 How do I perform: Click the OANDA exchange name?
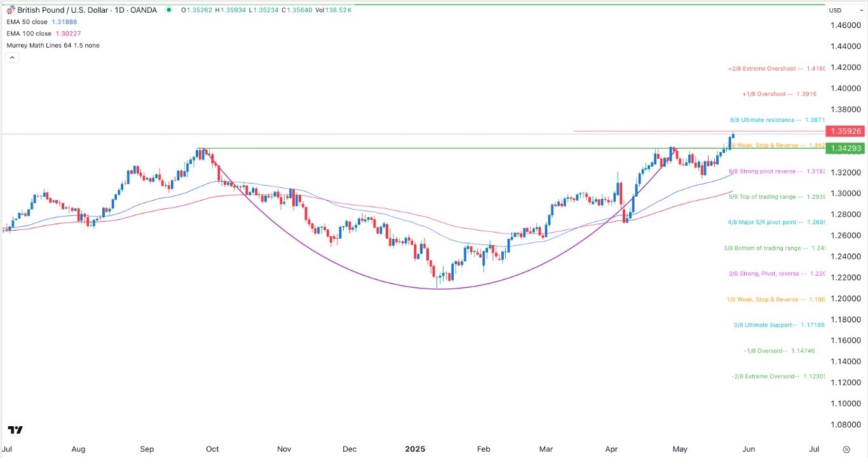[144, 10]
